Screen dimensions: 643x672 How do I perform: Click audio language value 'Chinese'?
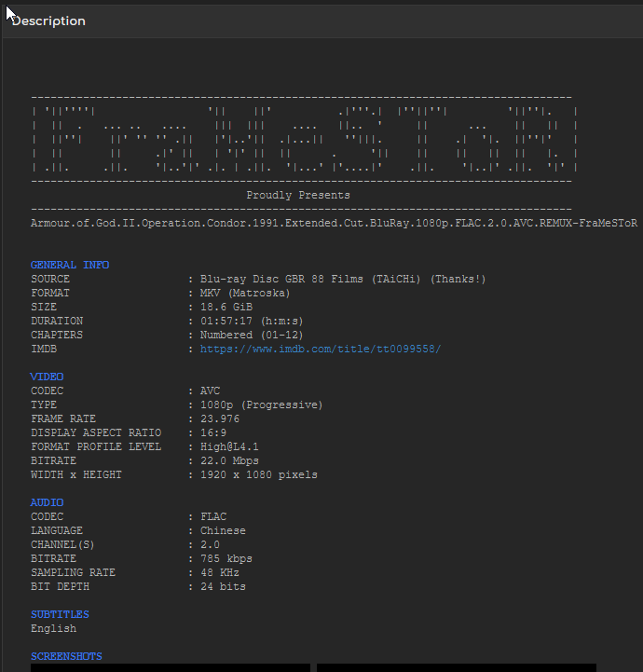224,530
